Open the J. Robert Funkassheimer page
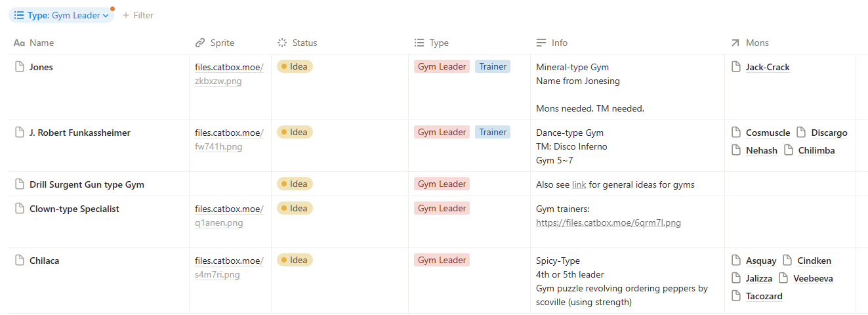This screenshot has width=868, height=315. (80, 133)
